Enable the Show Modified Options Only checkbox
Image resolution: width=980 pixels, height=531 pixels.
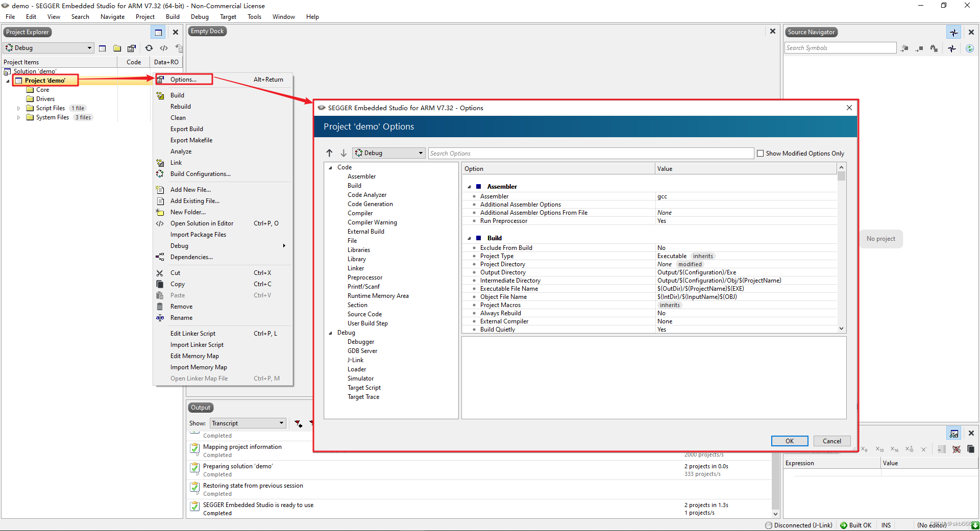pyautogui.click(x=761, y=153)
